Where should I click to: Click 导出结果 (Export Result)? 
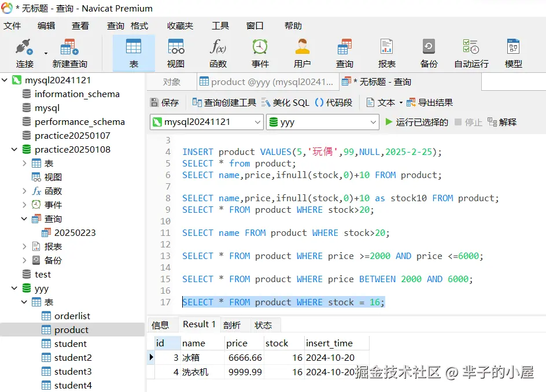[430, 102]
